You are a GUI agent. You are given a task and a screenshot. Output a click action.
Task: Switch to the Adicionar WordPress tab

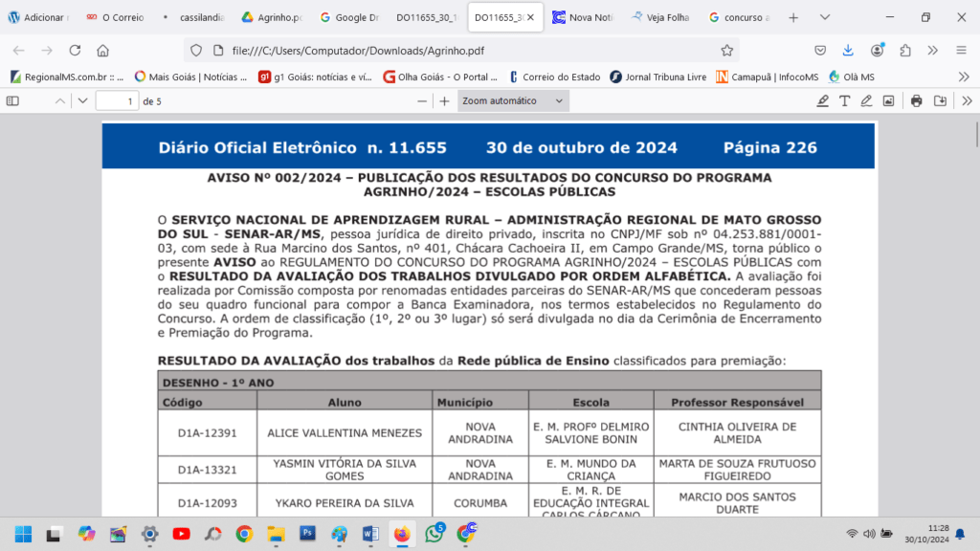pos(39,17)
